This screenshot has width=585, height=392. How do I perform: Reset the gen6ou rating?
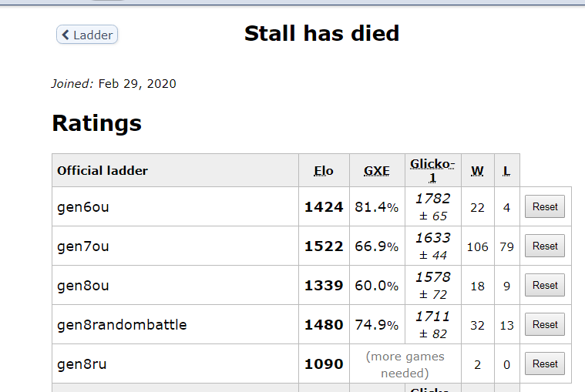544,207
